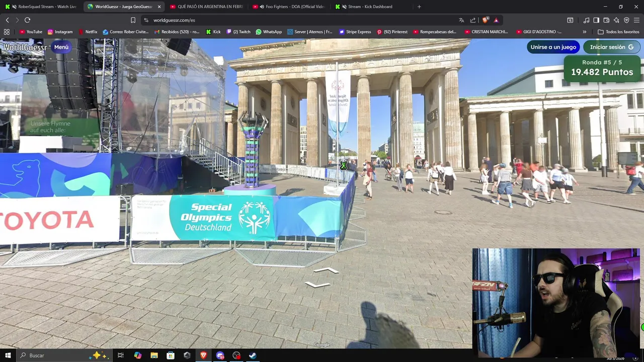
Task: Click the translate page icon
Action: tap(461, 20)
